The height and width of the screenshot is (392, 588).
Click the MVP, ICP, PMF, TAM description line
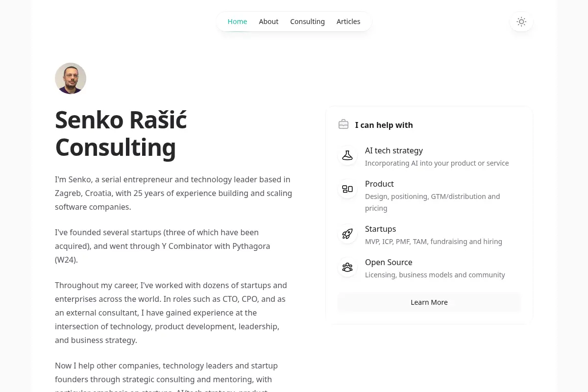coord(434,242)
